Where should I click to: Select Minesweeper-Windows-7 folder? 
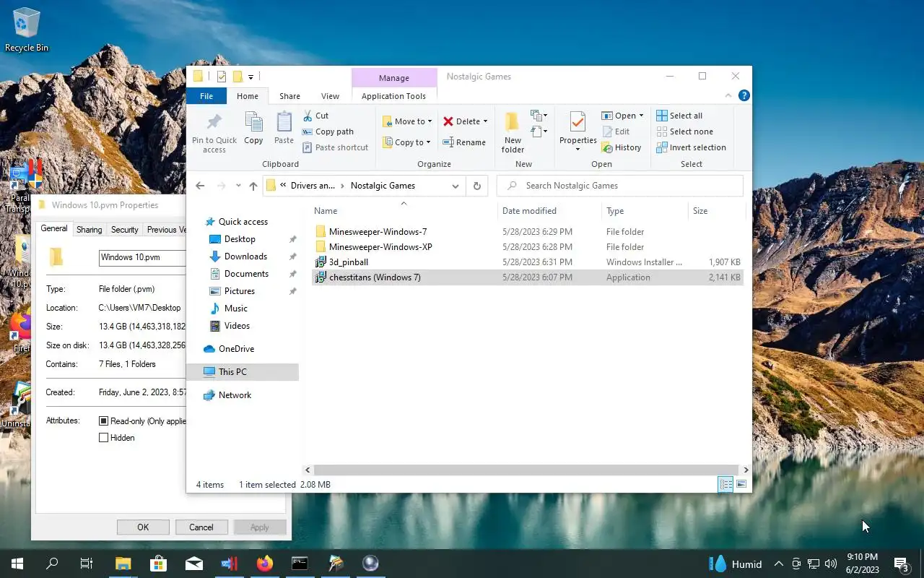pos(378,232)
